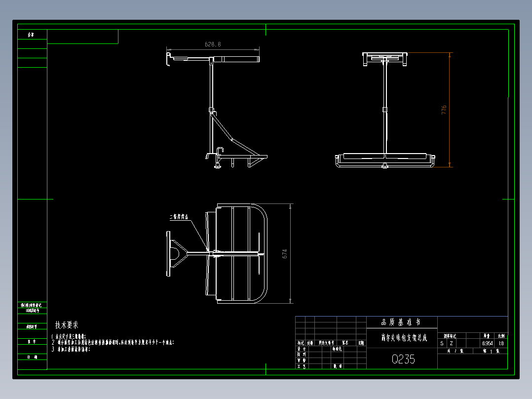
Task: Click the 日期 header cell in the revision table
Action: click(x=361, y=343)
